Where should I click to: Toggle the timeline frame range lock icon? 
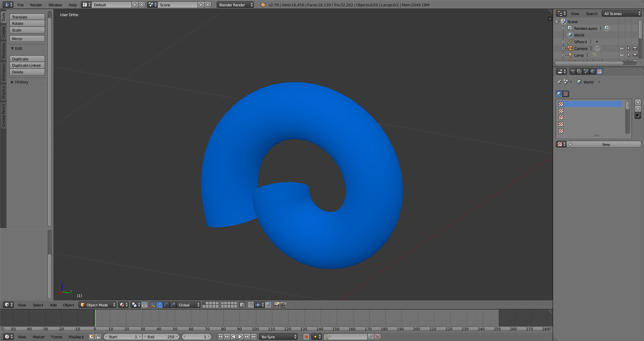coord(98,337)
